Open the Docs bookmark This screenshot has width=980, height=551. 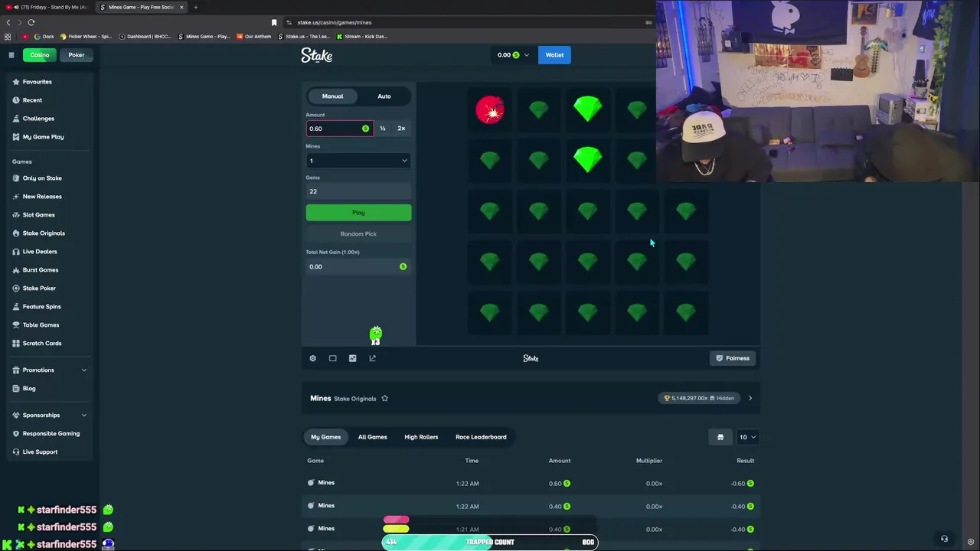(x=44, y=36)
